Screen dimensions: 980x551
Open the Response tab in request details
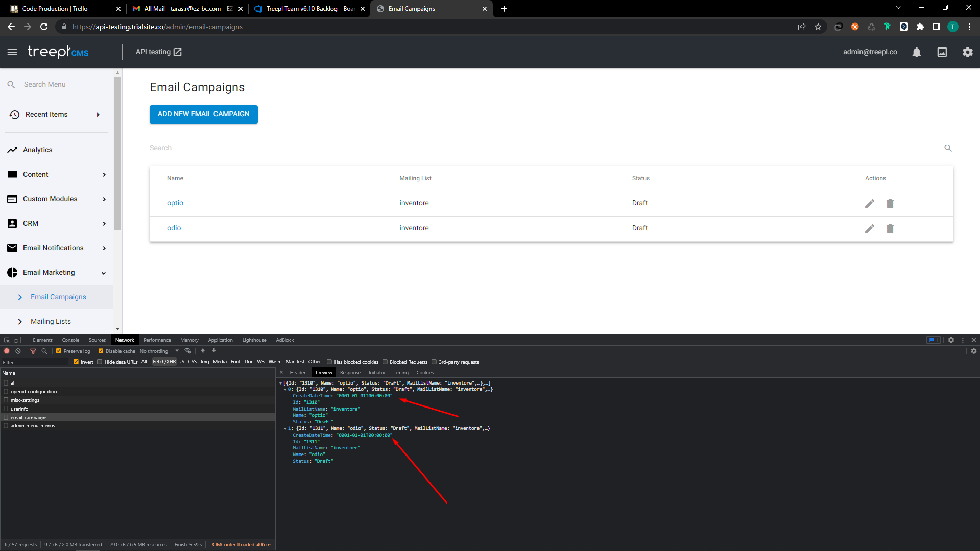coord(350,373)
